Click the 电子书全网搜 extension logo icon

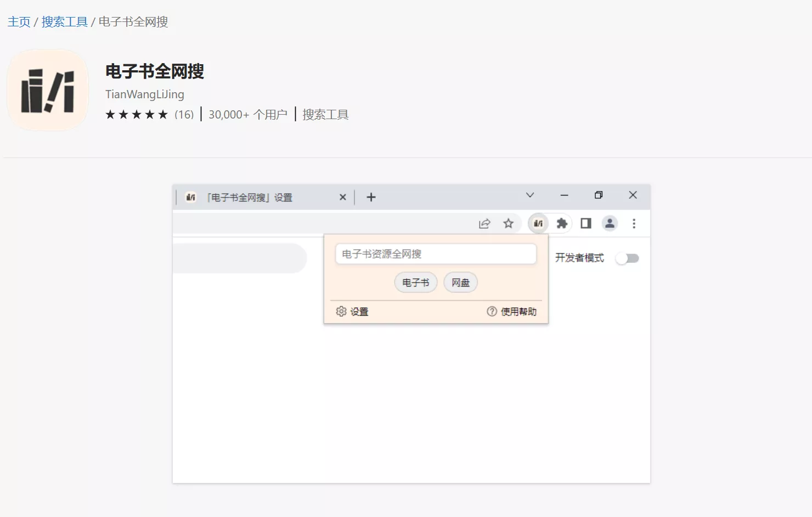(x=48, y=90)
